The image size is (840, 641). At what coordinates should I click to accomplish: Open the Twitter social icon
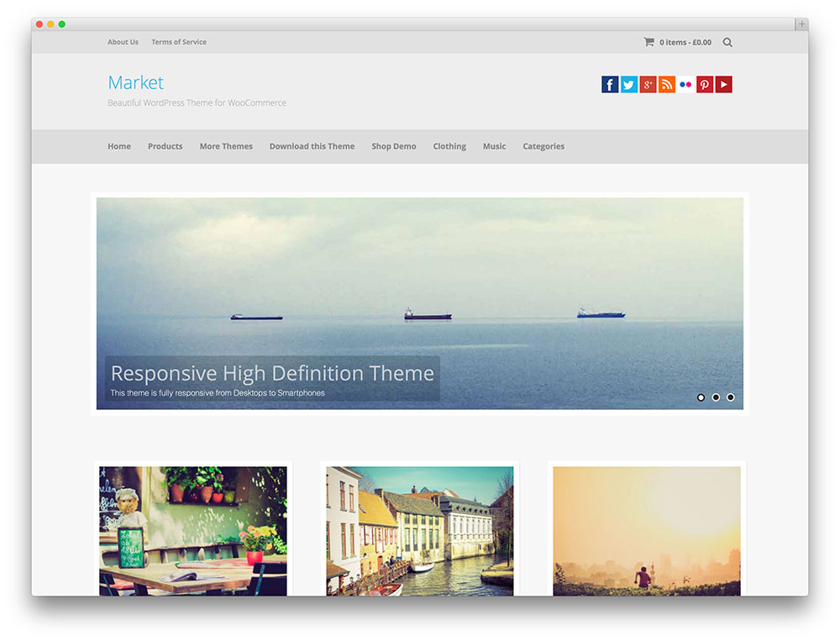pyautogui.click(x=629, y=84)
